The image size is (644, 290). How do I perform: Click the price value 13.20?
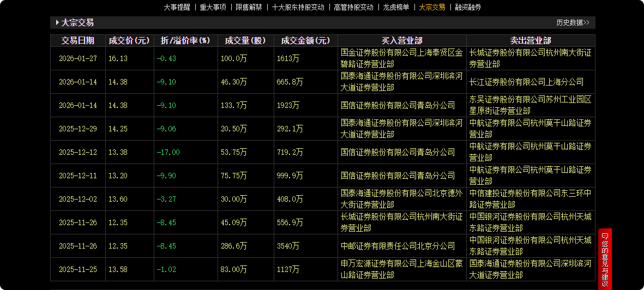coord(118,176)
